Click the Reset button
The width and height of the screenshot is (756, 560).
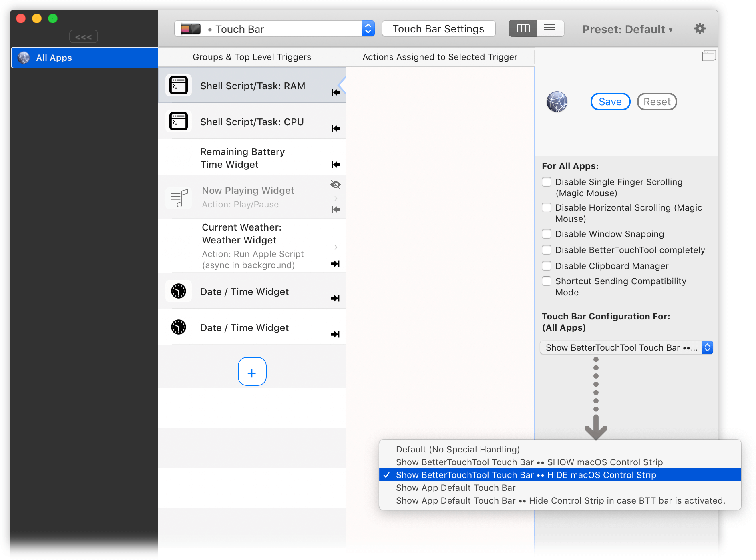[x=657, y=102]
